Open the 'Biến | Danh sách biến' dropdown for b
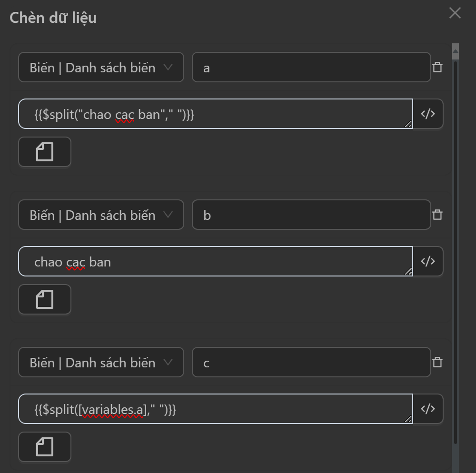The width and height of the screenshot is (476, 473). pos(101,215)
